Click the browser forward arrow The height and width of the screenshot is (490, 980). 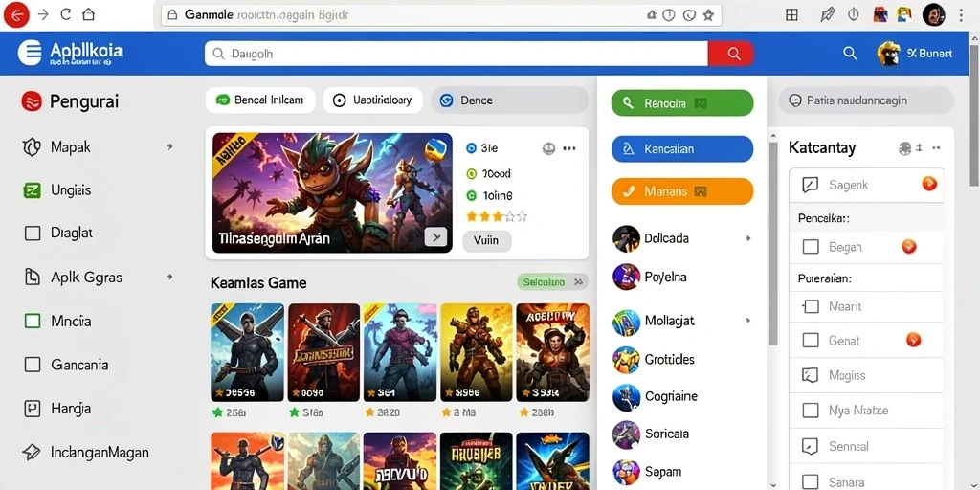[43, 15]
